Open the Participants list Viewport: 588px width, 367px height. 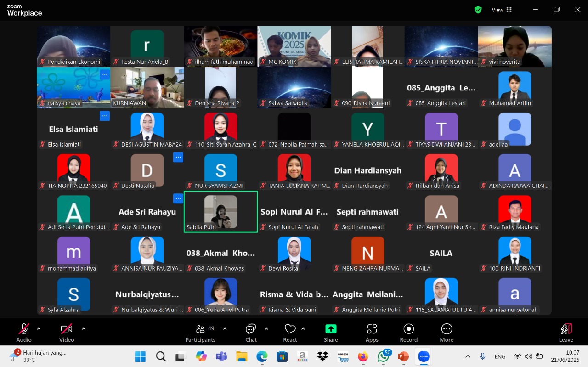click(200, 333)
